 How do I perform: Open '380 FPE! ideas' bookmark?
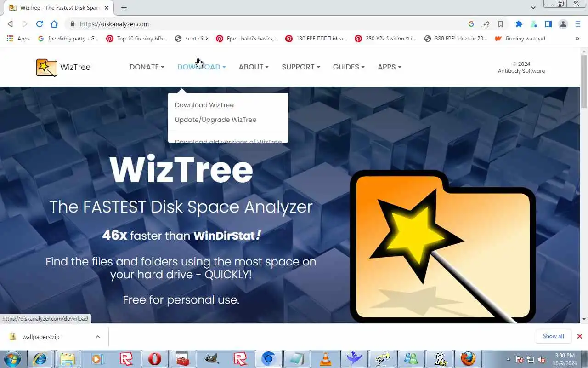[x=456, y=39]
